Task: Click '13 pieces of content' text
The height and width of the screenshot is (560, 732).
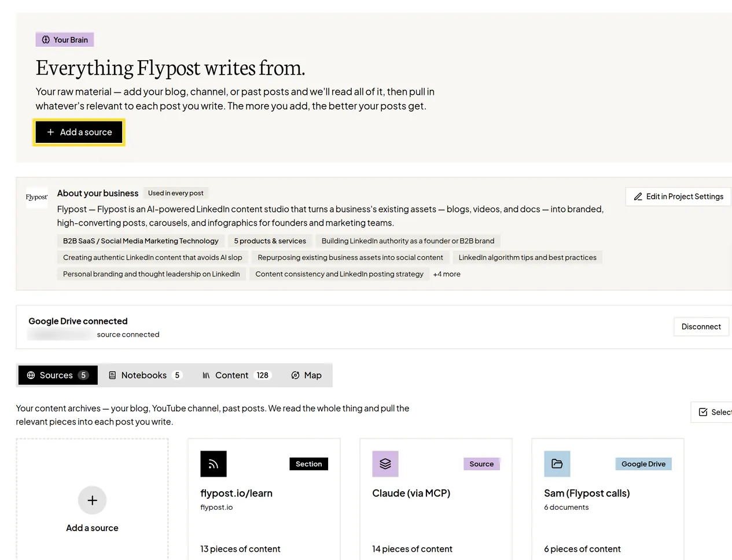Action: pyautogui.click(x=240, y=549)
